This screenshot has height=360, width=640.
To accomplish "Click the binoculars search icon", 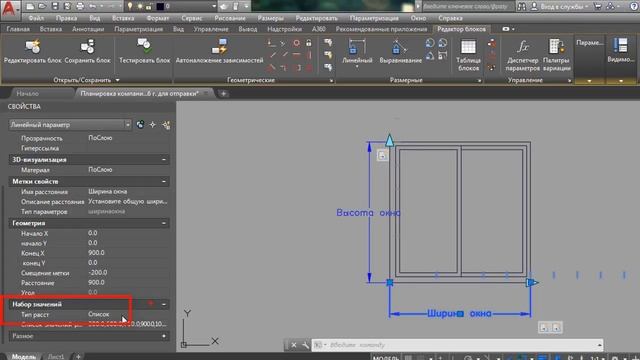I will 522,6.
